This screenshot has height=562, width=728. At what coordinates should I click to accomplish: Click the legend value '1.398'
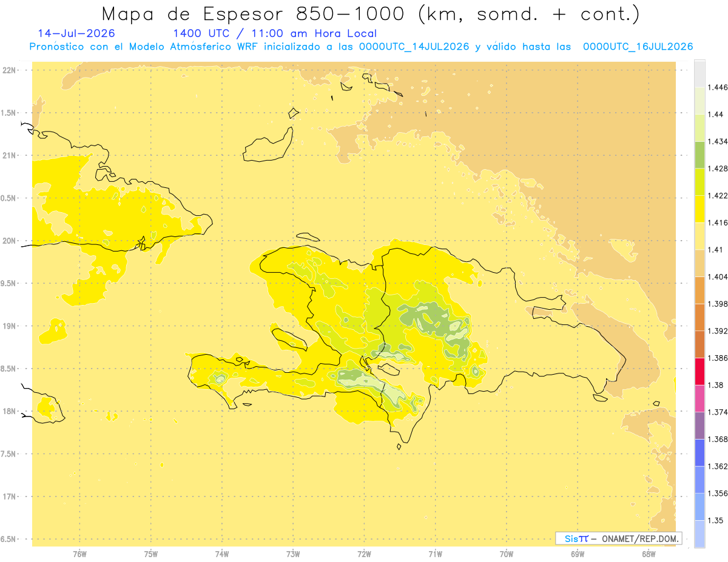click(719, 304)
